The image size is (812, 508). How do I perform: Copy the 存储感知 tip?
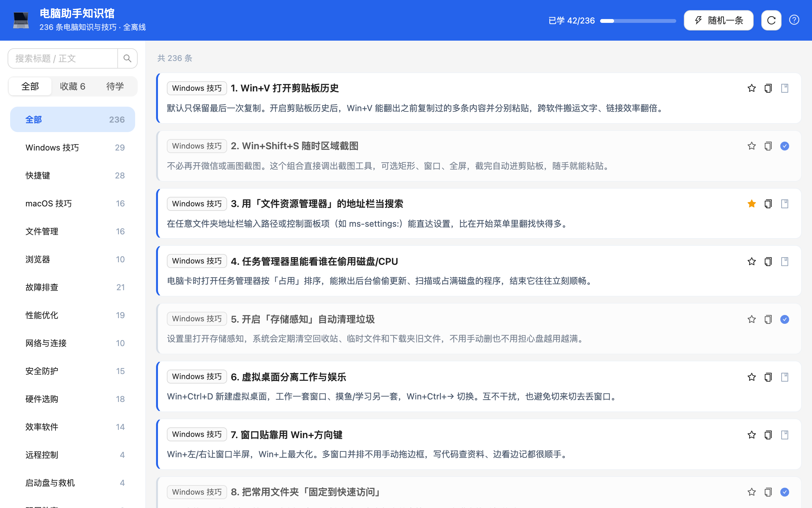pos(768,319)
